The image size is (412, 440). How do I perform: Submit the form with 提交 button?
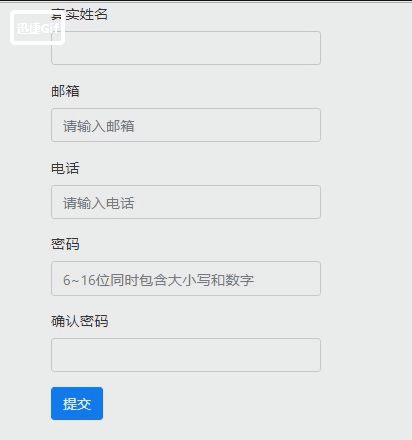(x=77, y=403)
